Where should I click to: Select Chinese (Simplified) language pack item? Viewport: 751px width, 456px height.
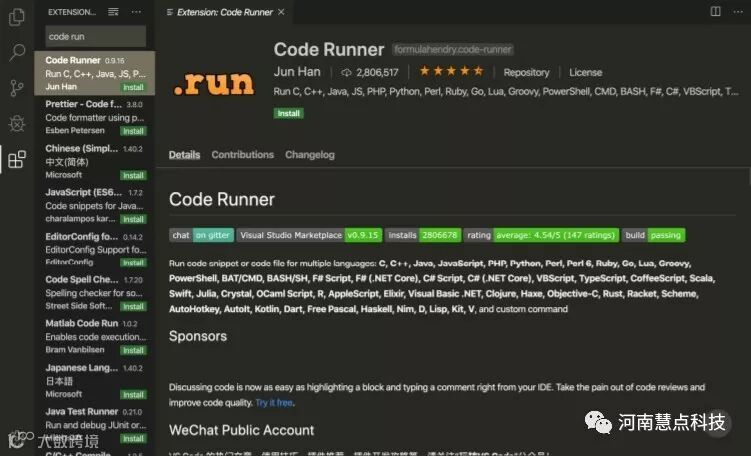(95, 161)
